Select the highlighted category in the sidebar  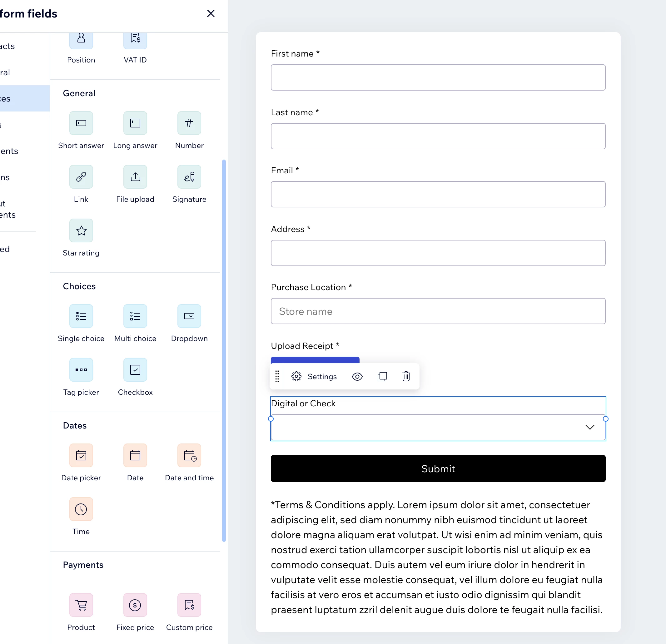point(25,98)
